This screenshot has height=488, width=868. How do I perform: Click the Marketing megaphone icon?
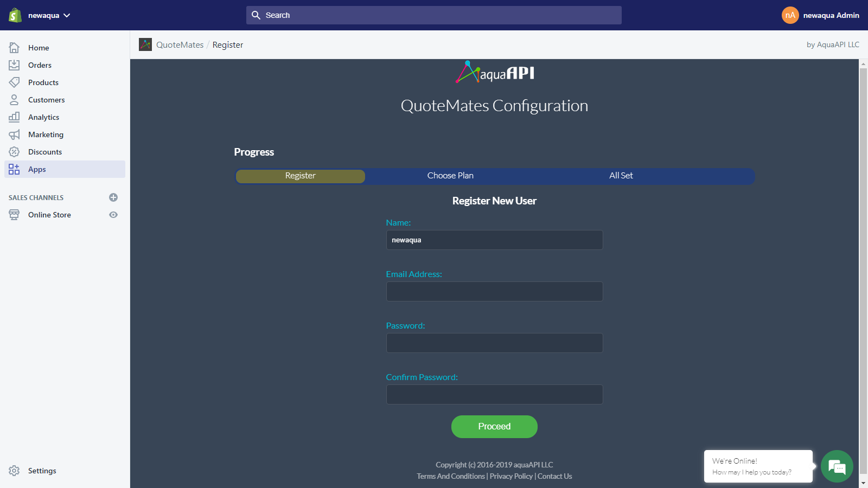14,134
